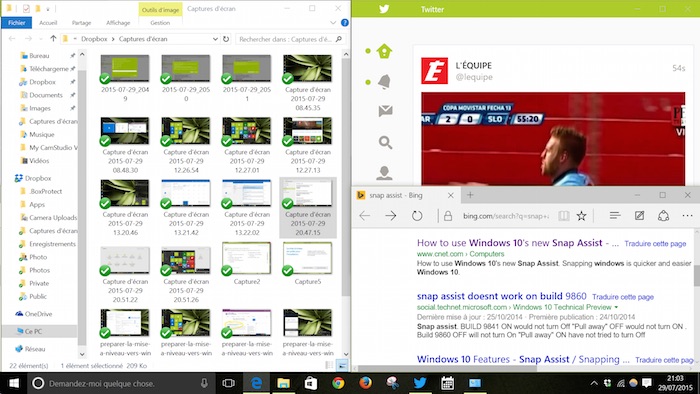Expand the Explorer ribbon chevron
Image resolution: width=700 pixels, height=394 pixels.
tap(333, 22)
